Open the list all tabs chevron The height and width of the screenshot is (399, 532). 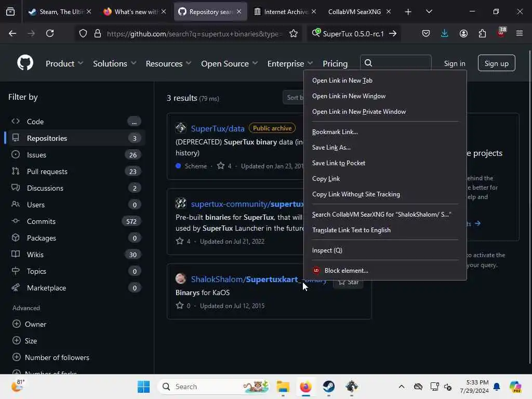pyautogui.click(x=429, y=11)
